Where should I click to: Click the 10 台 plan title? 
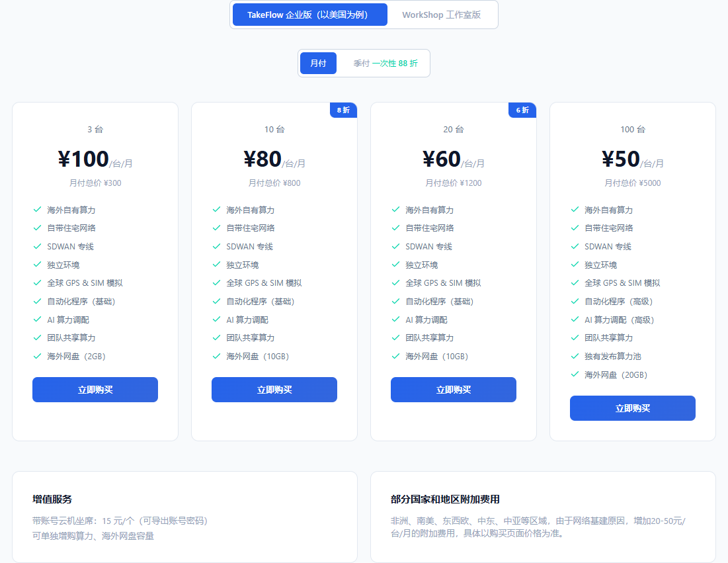click(x=274, y=129)
